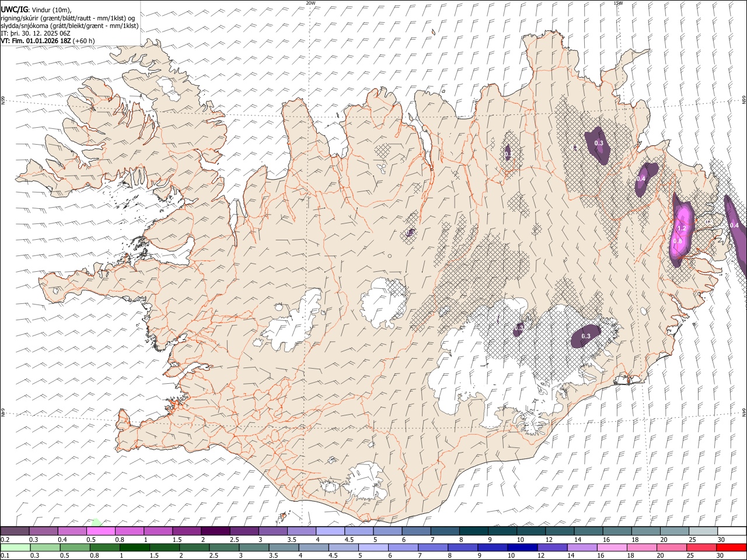Pick the 0.5 bright pink snow legend swatch
Viewport: 747px width, 560px height.
[x=100, y=531]
